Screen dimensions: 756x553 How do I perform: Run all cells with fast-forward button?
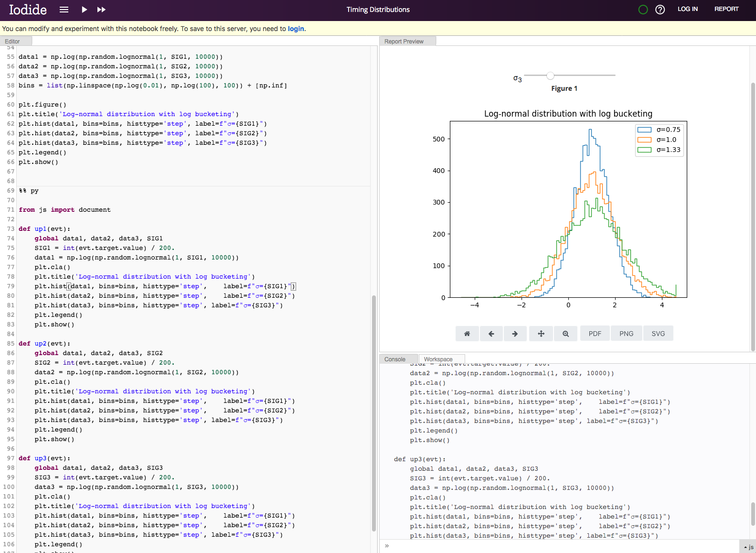[101, 10]
